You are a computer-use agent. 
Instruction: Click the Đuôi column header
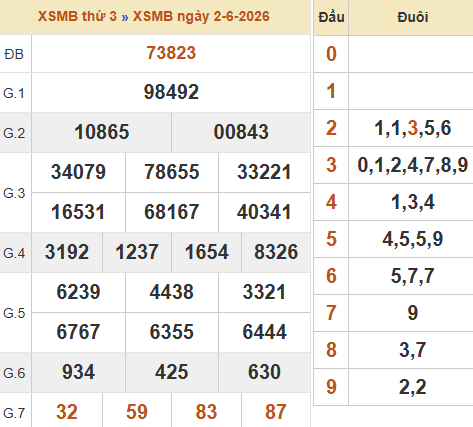click(413, 17)
